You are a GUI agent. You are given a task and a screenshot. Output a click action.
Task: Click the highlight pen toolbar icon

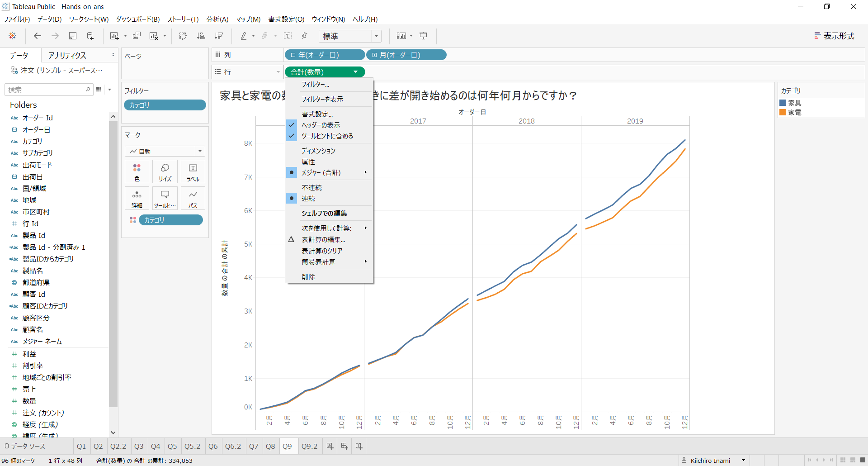tap(244, 36)
